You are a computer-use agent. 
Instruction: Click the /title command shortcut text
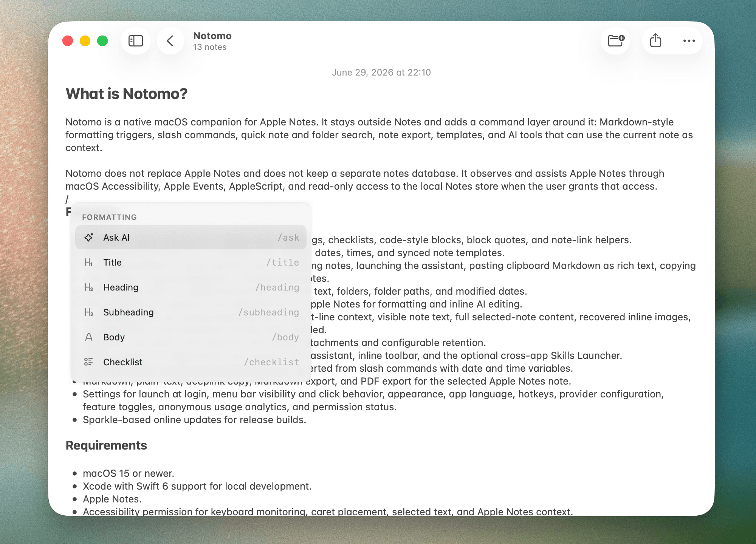click(x=282, y=263)
